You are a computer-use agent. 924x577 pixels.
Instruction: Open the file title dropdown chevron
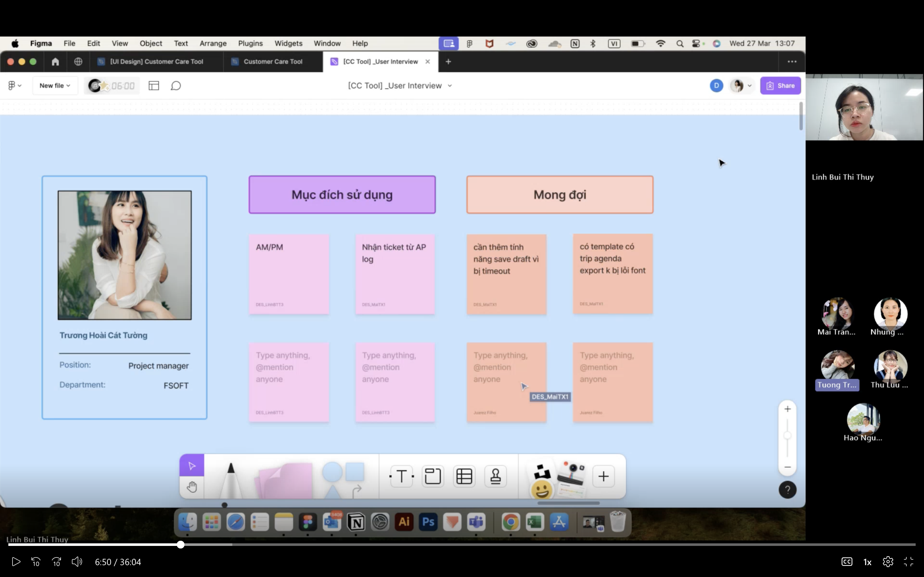click(x=449, y=86)
